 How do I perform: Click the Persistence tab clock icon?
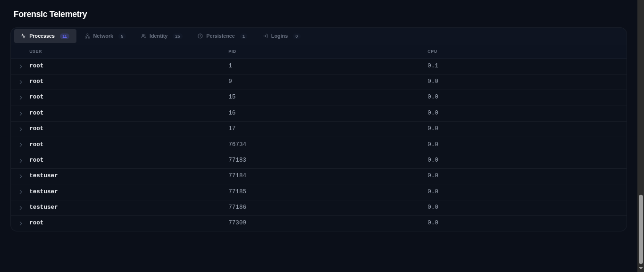[x=200, y=36]
